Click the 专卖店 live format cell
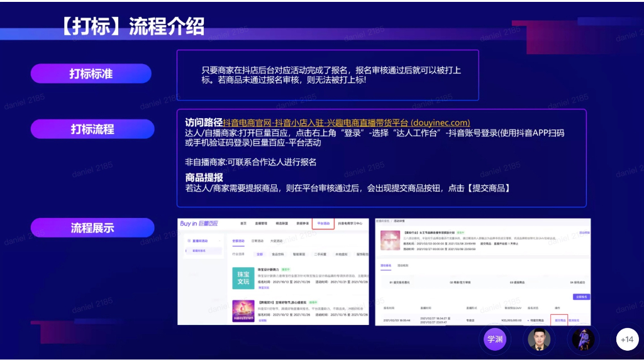This screenshot has width=644, height=362. (470, 321)
